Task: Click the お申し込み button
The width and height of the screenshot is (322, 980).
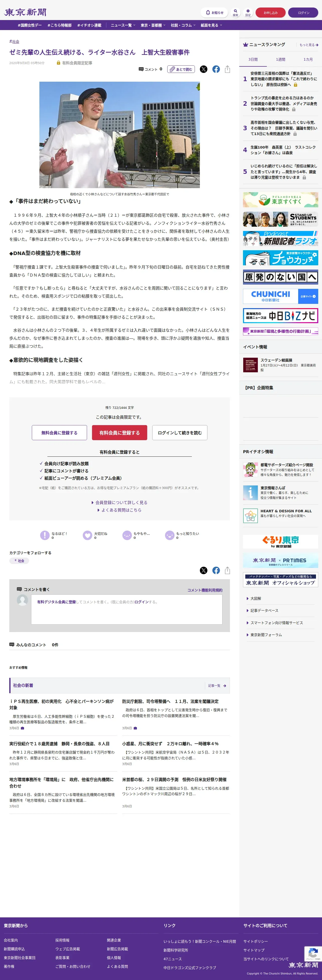Action: pyautogui.click(x=271, y=13)
